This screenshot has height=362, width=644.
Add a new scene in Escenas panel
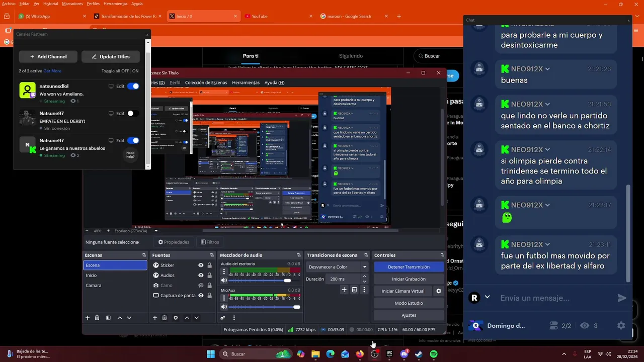click(x=88, y=318)
